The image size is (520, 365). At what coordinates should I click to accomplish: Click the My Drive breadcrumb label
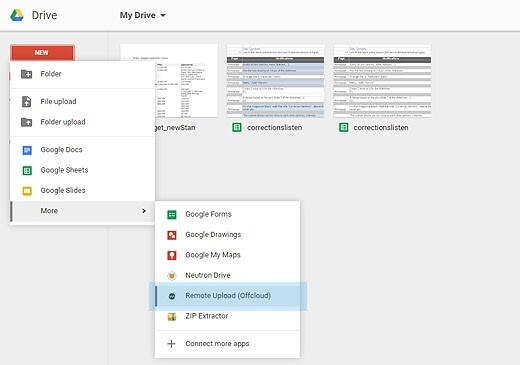pos(138,15)
